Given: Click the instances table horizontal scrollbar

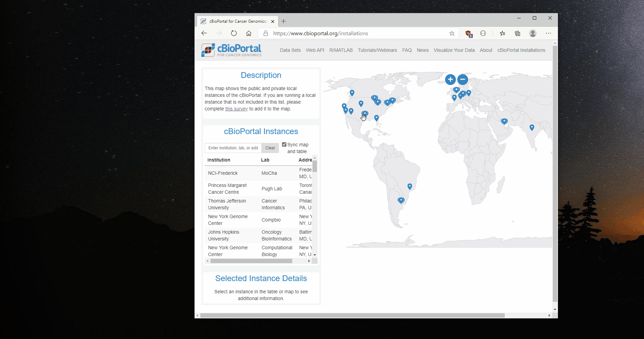Looking at the screenshot, I should [x=251, y=261].
